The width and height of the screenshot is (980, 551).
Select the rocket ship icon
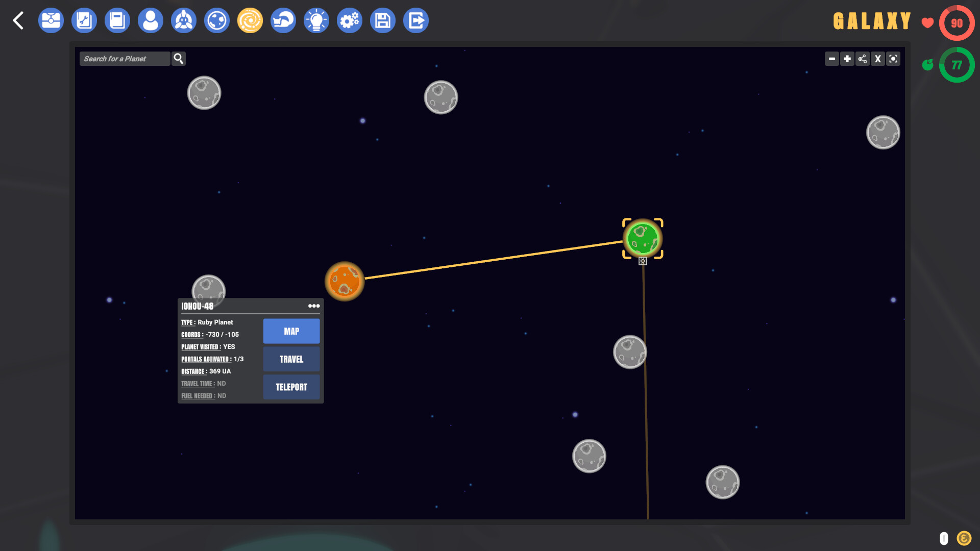(184, 20)
